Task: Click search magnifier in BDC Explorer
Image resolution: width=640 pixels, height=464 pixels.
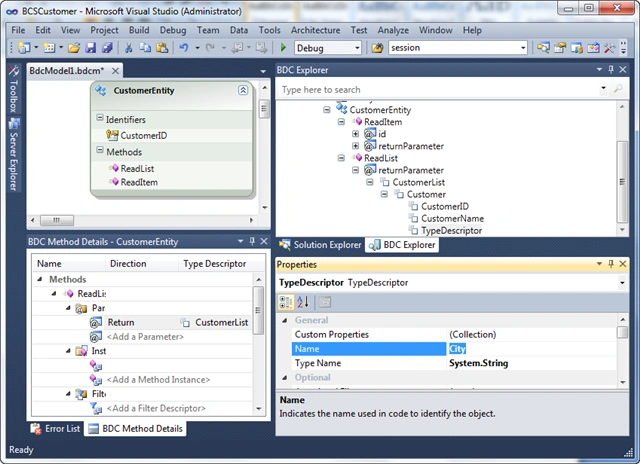Action: coord(618,89)
